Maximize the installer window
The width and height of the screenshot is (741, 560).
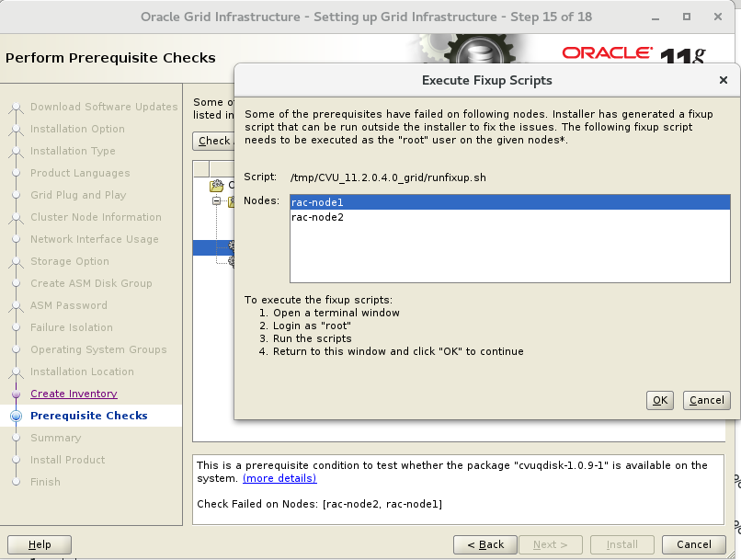click(x=686, y=17)
